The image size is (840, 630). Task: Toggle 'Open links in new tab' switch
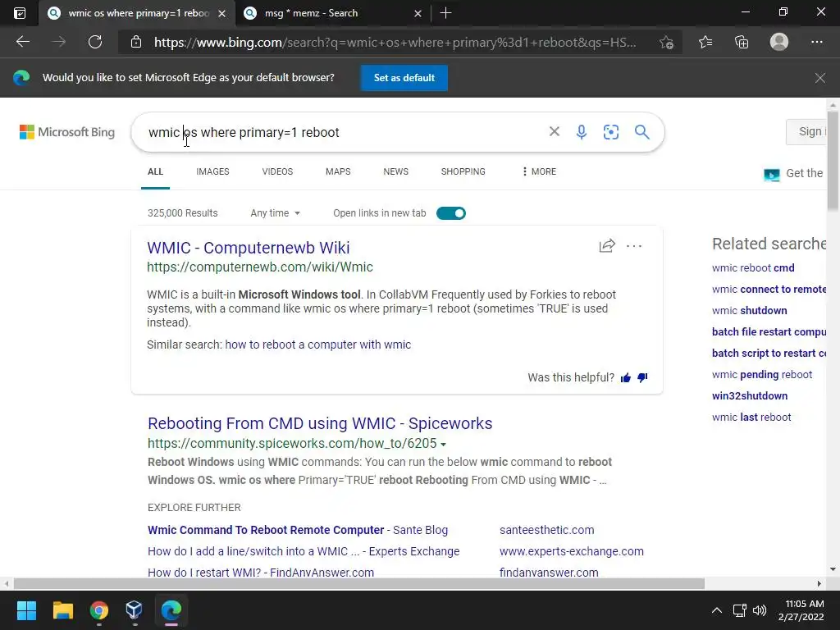tap(451, 213)
